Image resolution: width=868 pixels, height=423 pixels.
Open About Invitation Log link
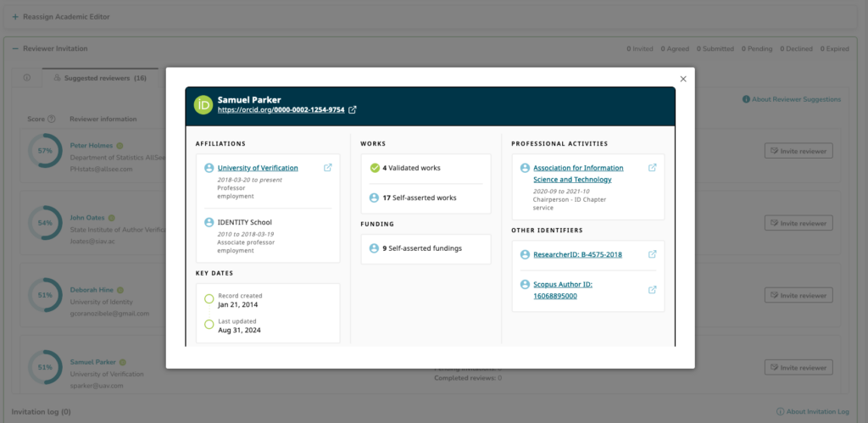[818, 412]
